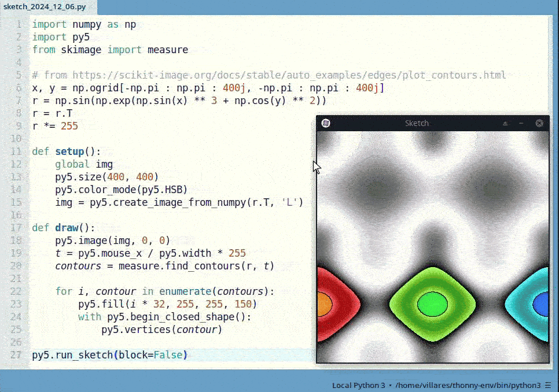Minimize the Sketch window
This screenshot has width=559, height=392.
point(521,123)
